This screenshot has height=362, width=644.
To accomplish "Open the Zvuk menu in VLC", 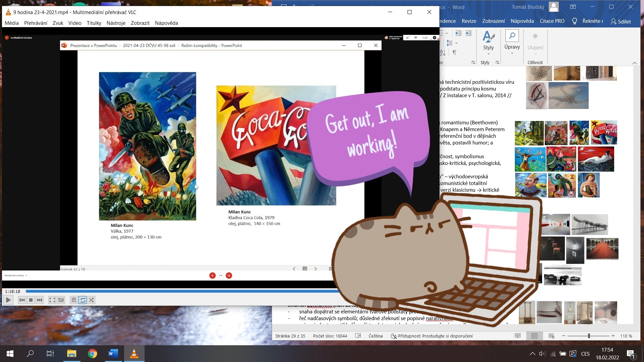I will click(58, 23).
